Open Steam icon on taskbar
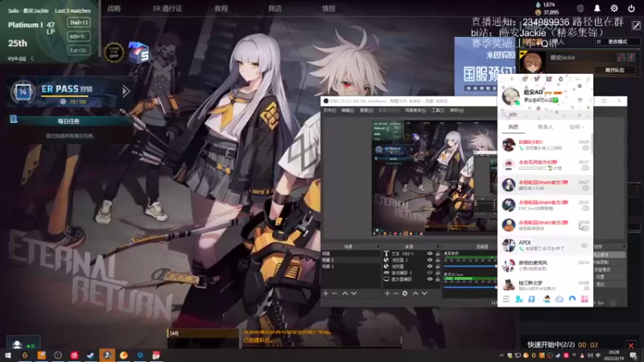This screenshot has height=362, width=644. (90, 355)
